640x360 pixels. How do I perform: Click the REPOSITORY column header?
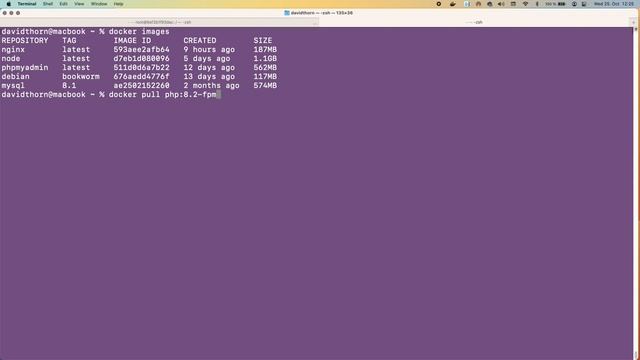pos(25,40)
